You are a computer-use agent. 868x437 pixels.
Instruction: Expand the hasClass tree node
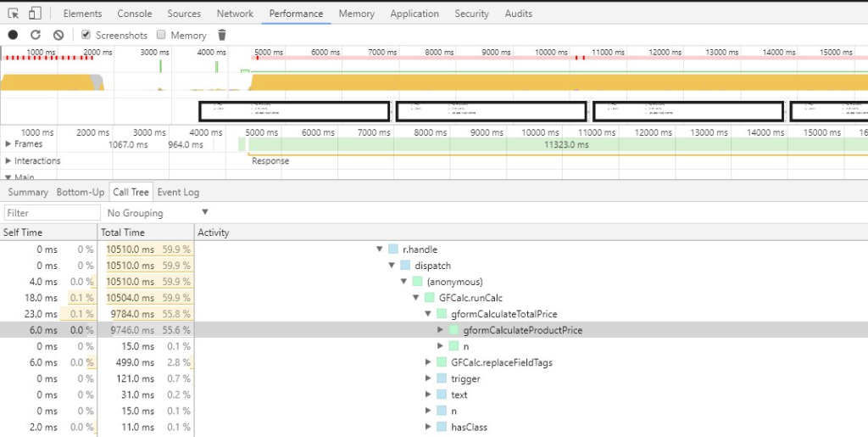(428, 427)
